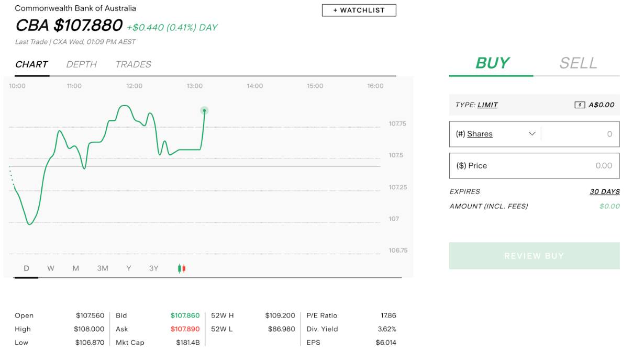Screen dimensions: 644x363
Task: Click the 107.75 price axis label
Action: 397,124
